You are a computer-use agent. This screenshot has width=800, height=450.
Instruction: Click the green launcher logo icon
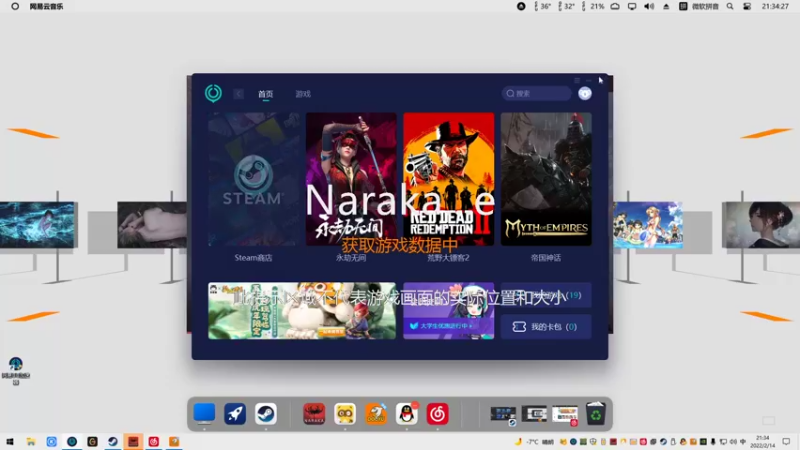tap(213, 93)
